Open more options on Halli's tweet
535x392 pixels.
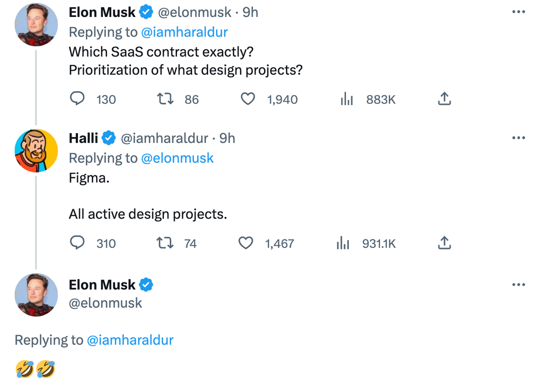point(518,138)
